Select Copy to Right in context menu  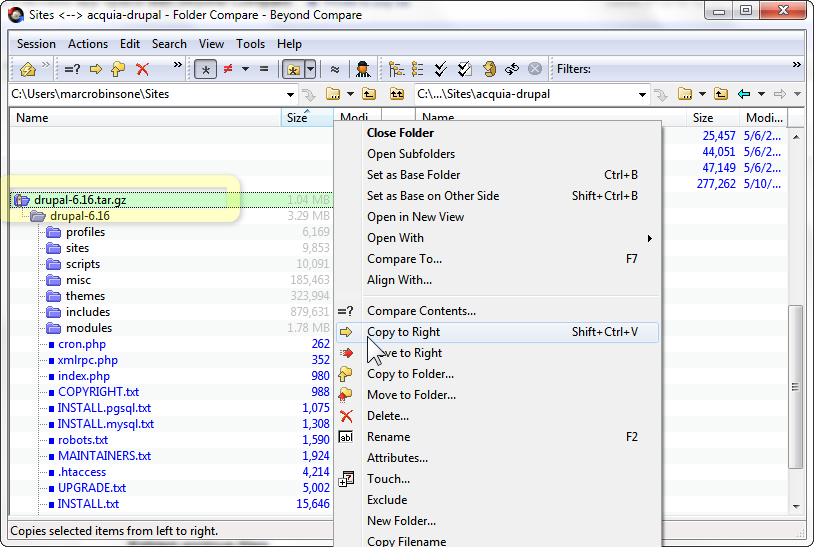(497, 332)
